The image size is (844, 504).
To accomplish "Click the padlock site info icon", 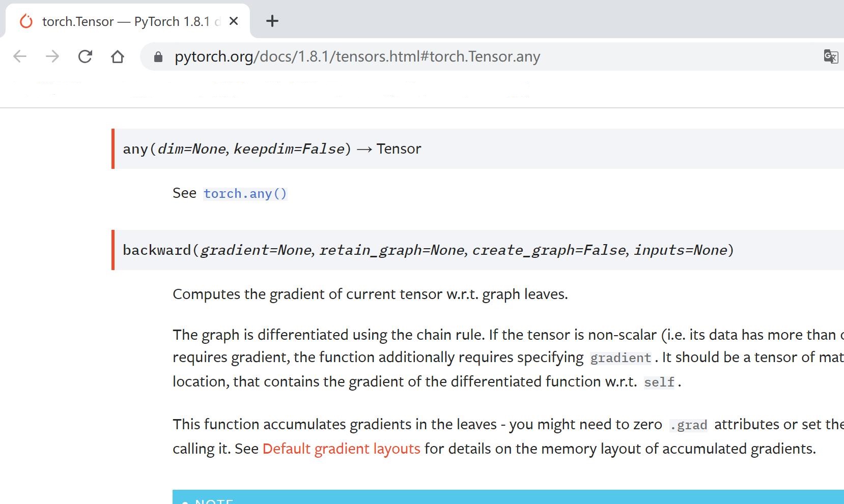I will tap(158, 56).
